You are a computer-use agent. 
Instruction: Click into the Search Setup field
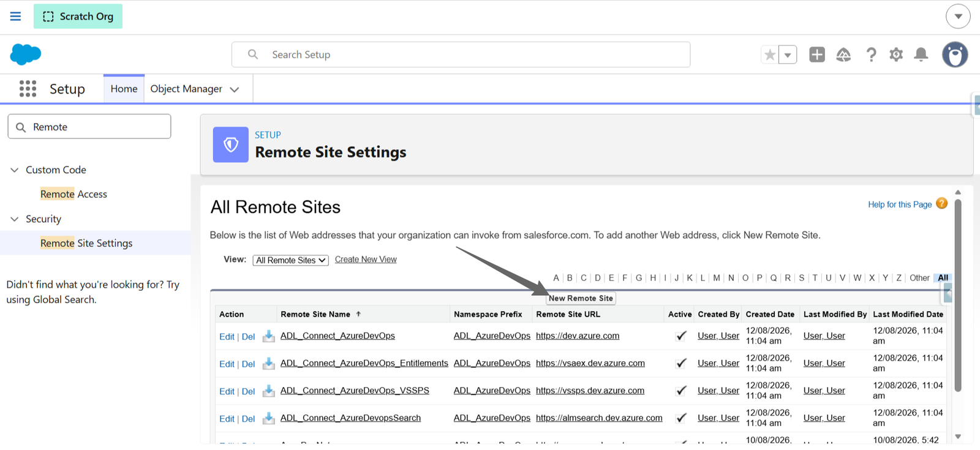click(461, 54)
